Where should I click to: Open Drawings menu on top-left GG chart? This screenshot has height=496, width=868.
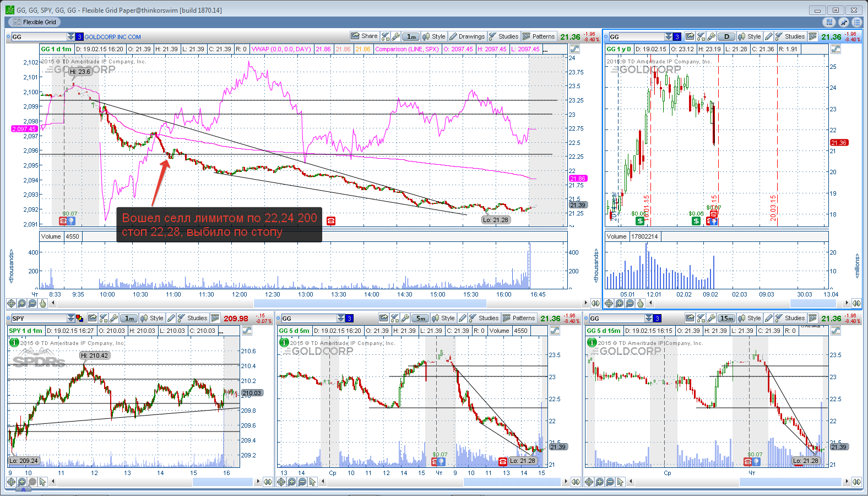pos(467,36)
